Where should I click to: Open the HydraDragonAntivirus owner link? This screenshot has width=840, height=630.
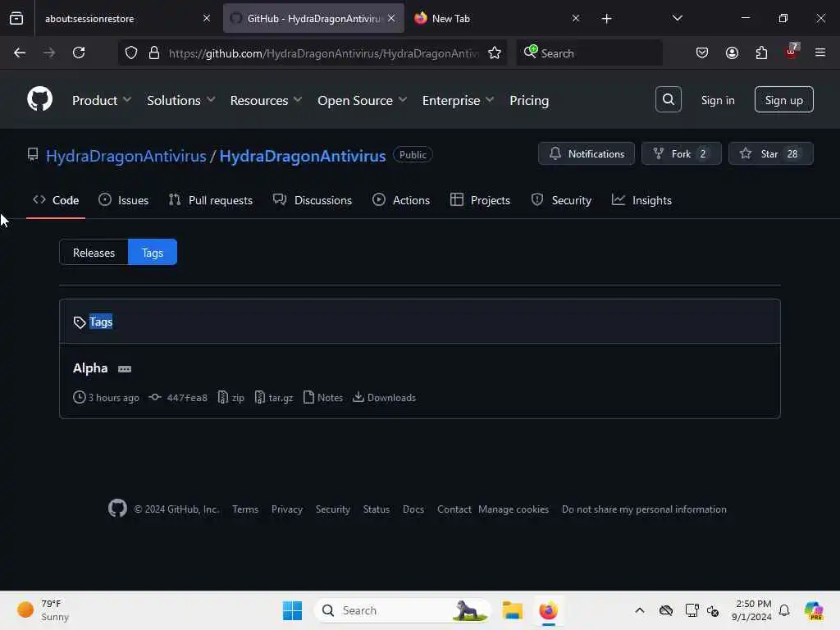126,156
